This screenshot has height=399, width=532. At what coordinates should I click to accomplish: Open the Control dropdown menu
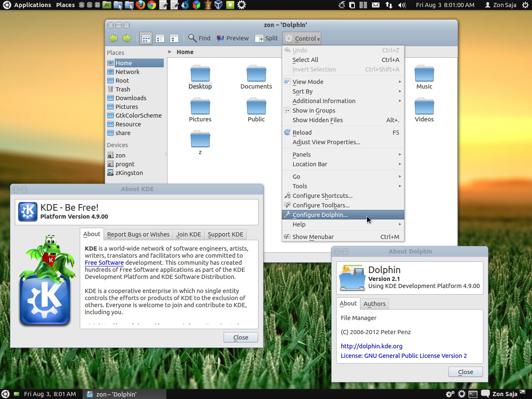click(302, 38)
